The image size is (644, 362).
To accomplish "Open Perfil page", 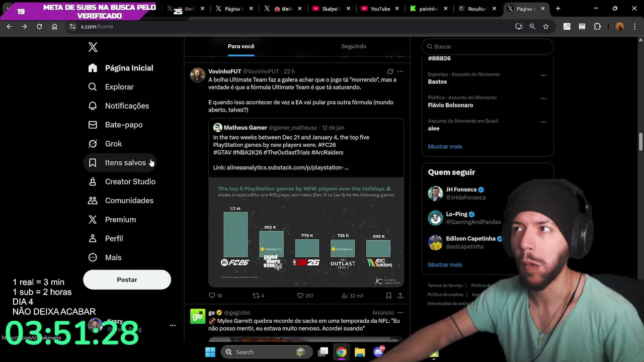I will click(106, 238).
